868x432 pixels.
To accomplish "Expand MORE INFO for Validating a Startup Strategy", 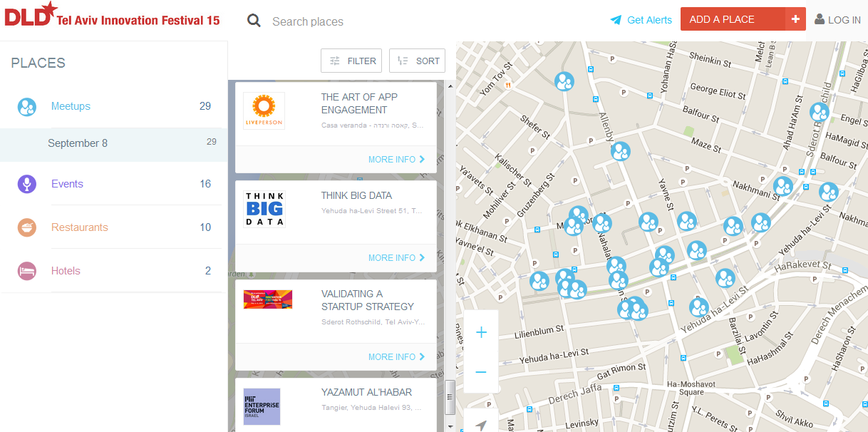I will [396, 356].
